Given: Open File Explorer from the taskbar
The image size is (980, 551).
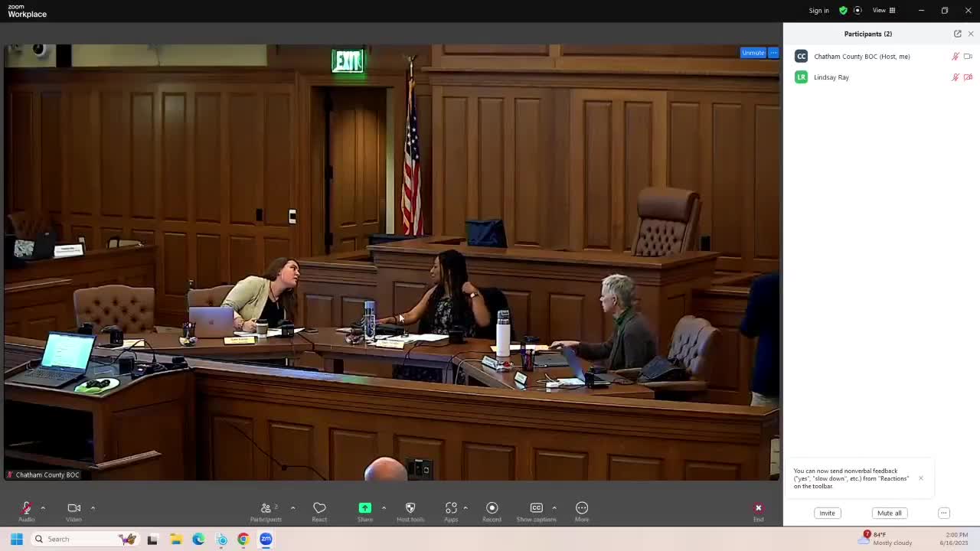Looking at the screenshot, I should coord(175,539).
